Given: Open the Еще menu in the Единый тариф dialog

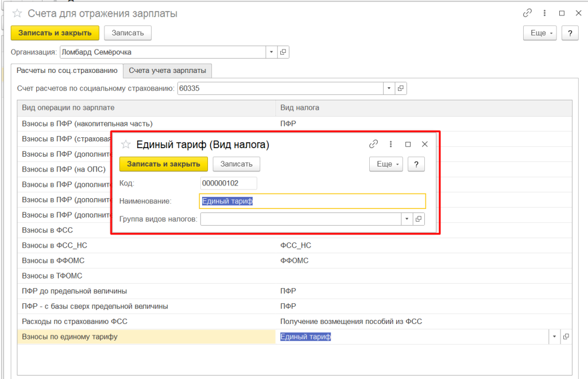Looking at the screenshot, I should 385,164.
